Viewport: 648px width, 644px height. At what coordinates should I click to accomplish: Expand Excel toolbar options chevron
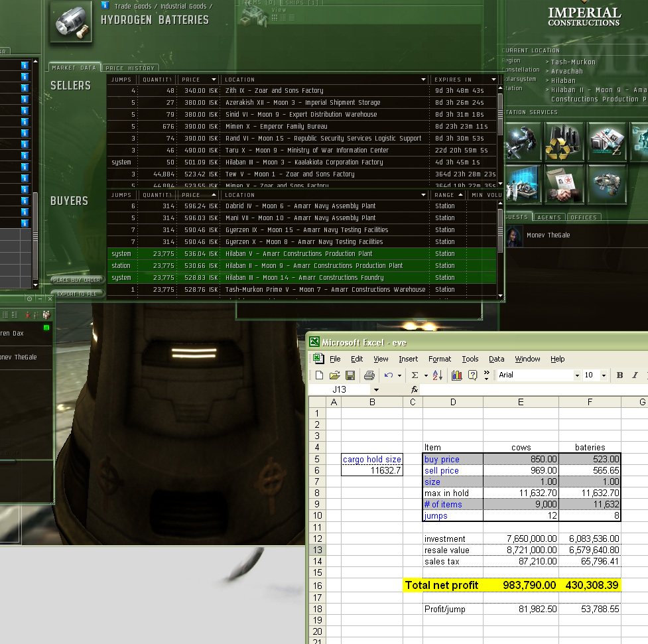[x=486, y=375]
